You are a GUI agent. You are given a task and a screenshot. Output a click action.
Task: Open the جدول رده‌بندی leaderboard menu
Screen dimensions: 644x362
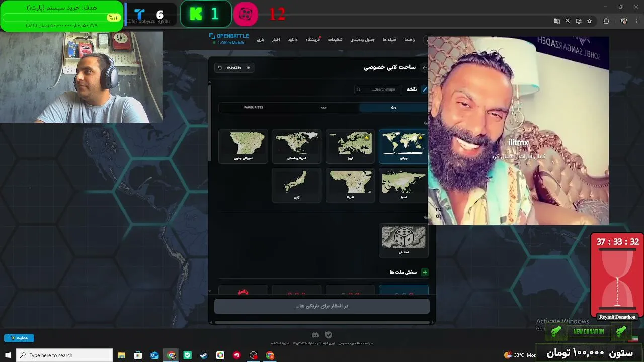click(362, 40)
